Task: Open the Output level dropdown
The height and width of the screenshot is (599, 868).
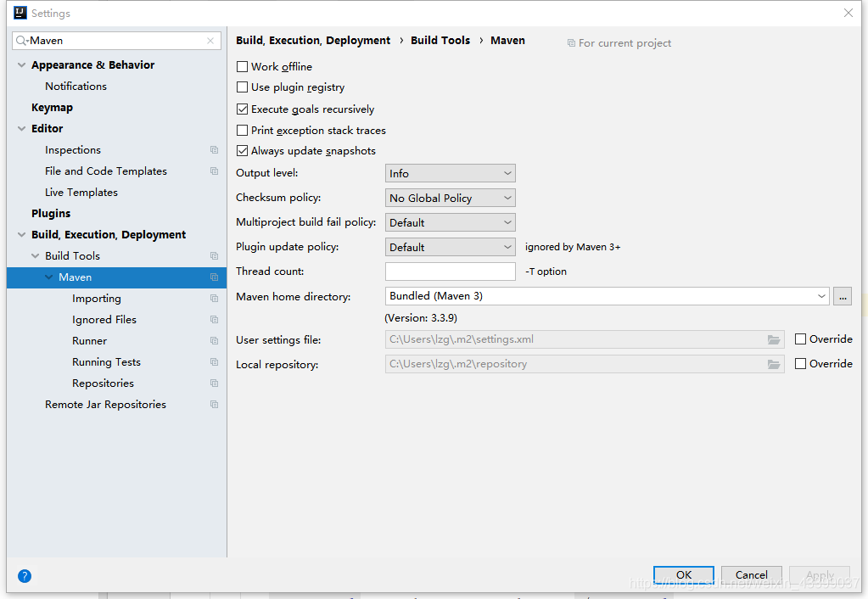Action: click(x=450, y=173)
